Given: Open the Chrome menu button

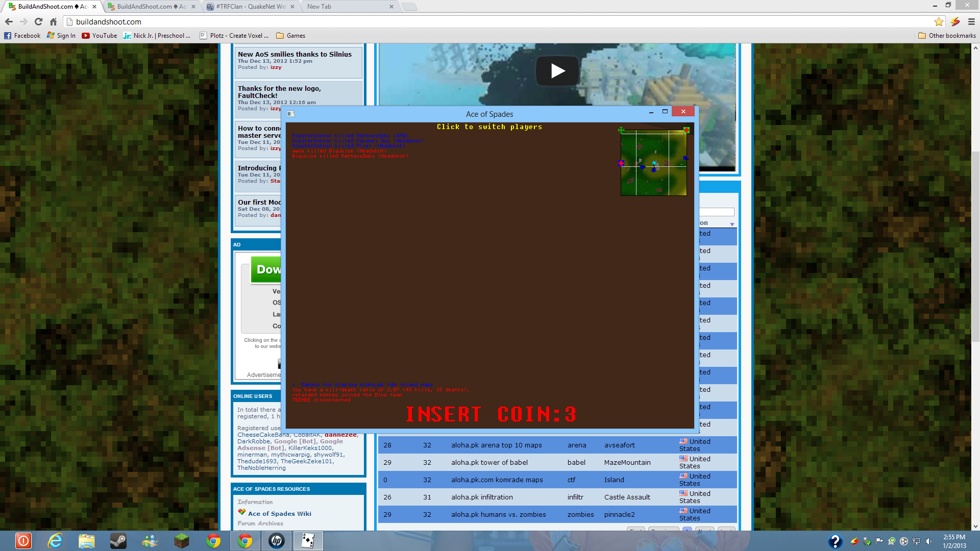Looking at the screenshot, I should tap(971, 21).
